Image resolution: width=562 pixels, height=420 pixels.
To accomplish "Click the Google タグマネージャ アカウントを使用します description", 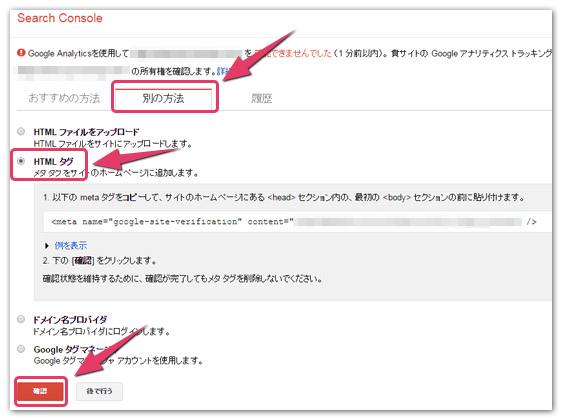I will click(118, 361).
